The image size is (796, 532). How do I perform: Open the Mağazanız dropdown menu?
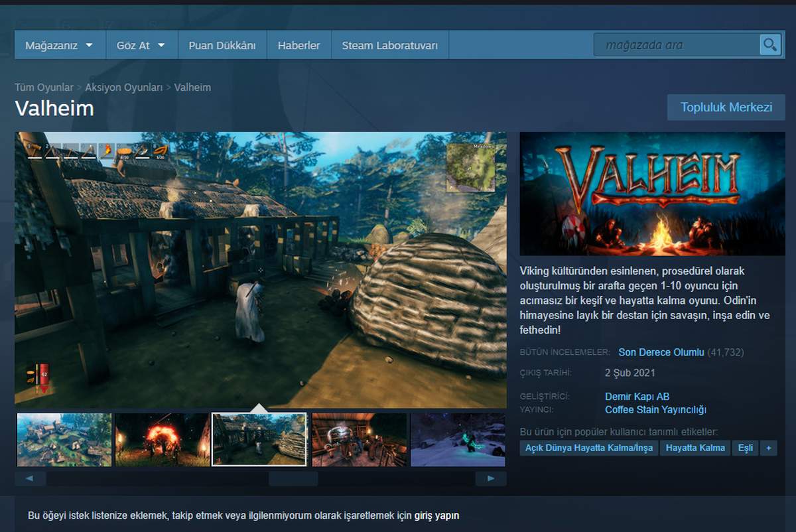[x=58, y=45]
